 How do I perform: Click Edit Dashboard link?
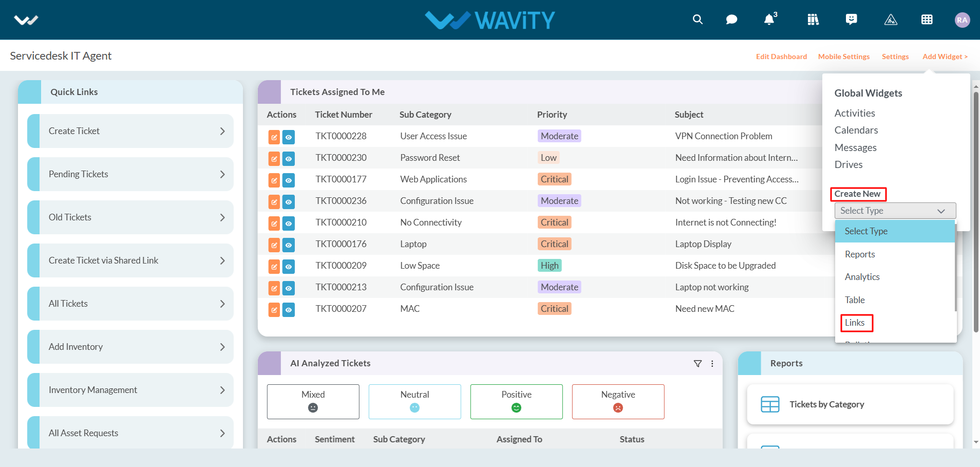click(x=781, y=57)
